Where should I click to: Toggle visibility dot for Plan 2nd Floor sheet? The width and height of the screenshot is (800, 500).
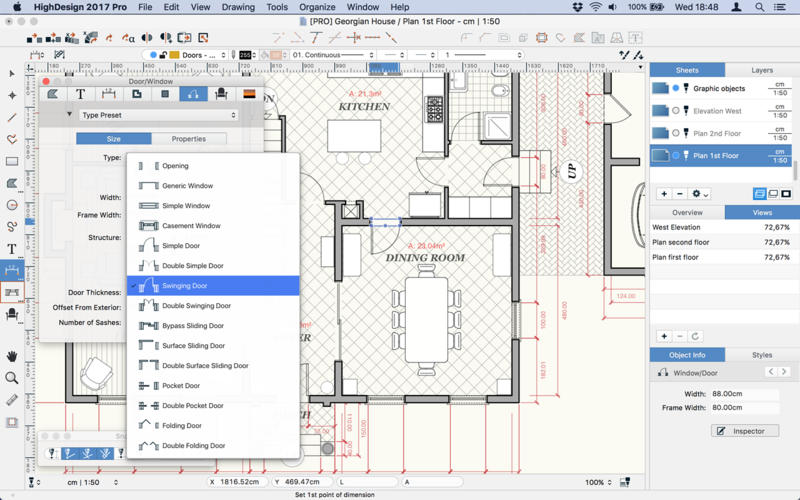click(x=676, y=133)
